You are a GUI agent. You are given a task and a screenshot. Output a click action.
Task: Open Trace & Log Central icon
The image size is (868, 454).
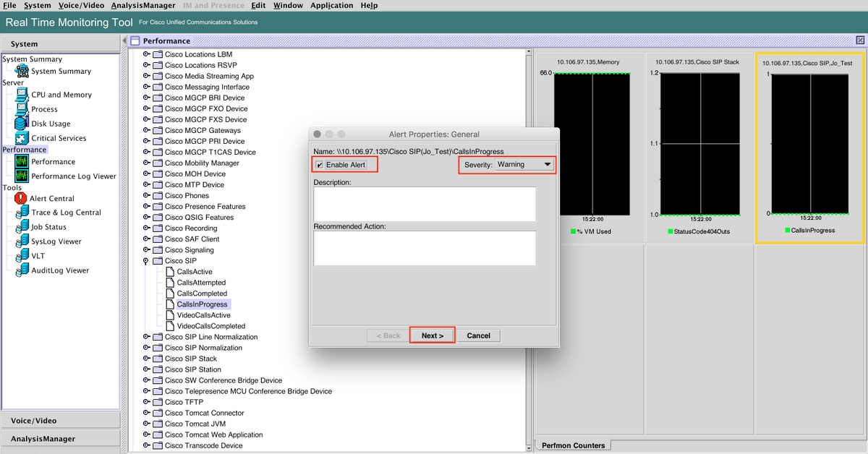tap(22, 213)
